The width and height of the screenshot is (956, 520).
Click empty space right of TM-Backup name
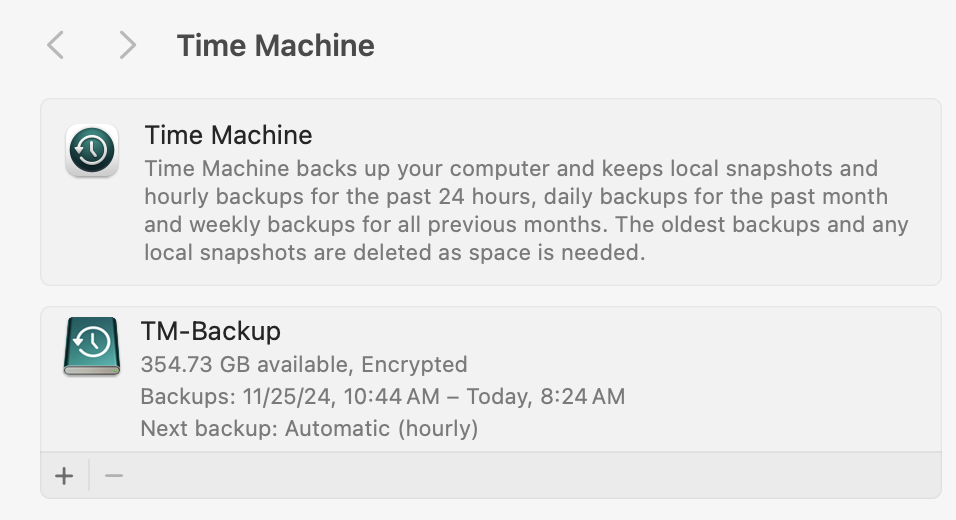(600, 331)
